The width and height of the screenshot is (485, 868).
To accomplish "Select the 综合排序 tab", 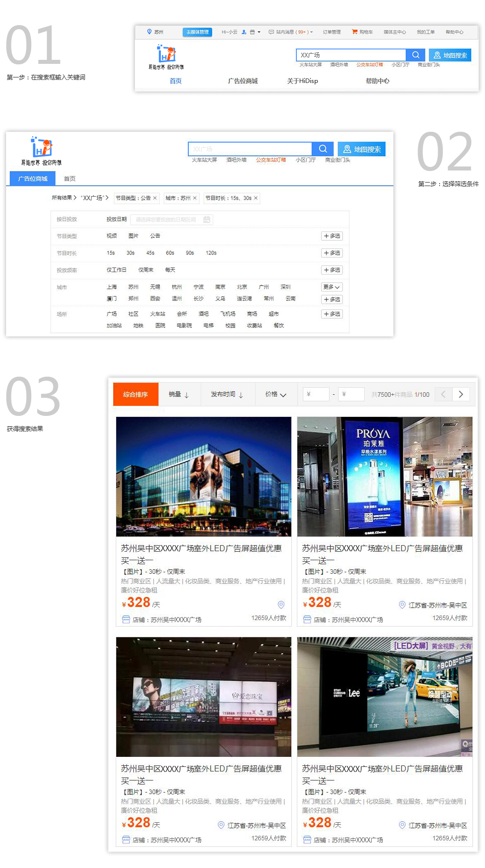I will pyautogui.click(x=136, y=394).
